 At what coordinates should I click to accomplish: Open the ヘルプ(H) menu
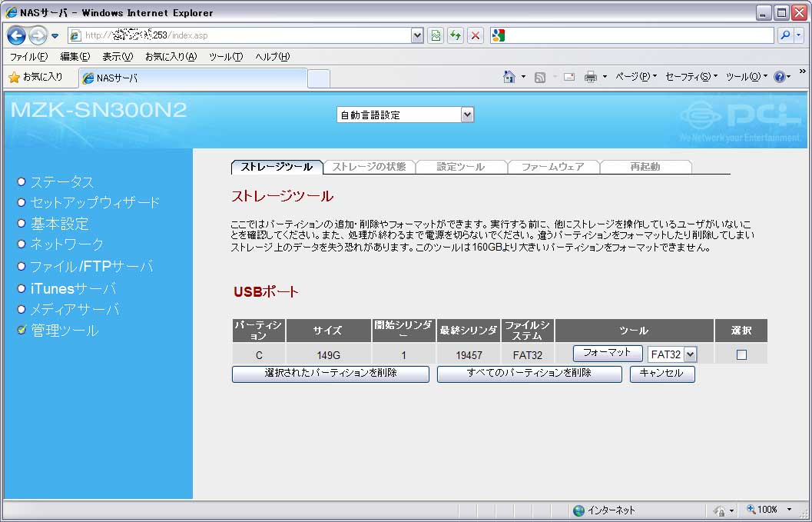(x=273, y=56)
